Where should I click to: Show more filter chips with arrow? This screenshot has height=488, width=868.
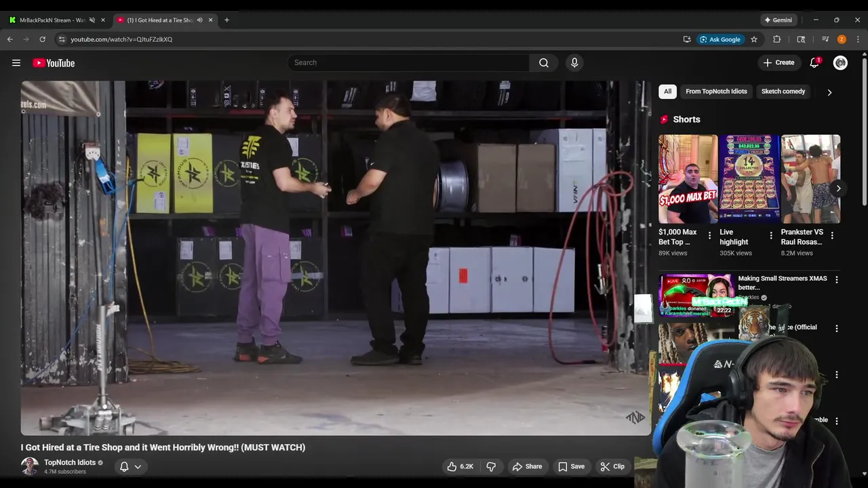point(829,92)
